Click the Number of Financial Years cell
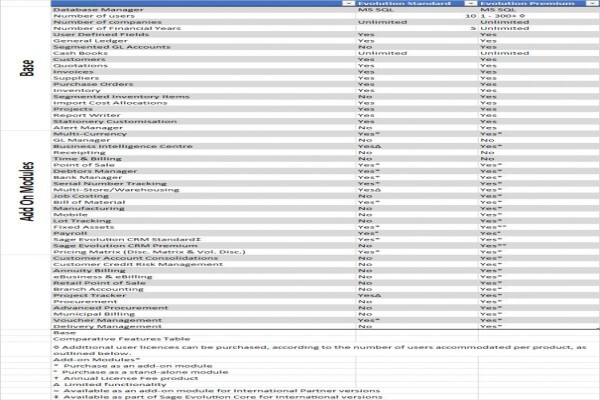This screenshot has width=600, height=400. [x=203, y=28]
